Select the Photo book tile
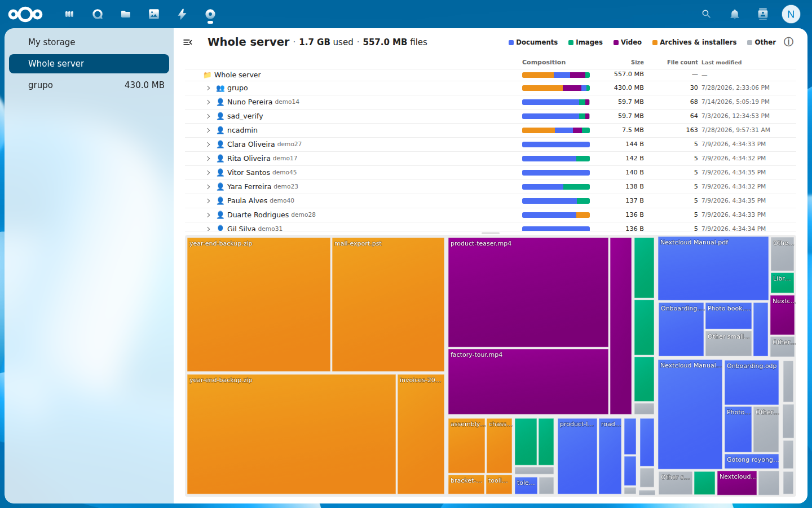Viewport: 812px width, 508px height. pyautogui.click(x=729, y=316)
